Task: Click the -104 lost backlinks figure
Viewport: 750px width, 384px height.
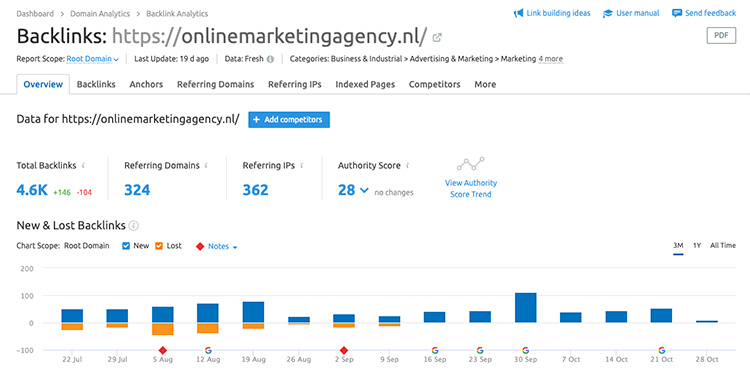Action: pyautogui.click(x=84, y=193)
